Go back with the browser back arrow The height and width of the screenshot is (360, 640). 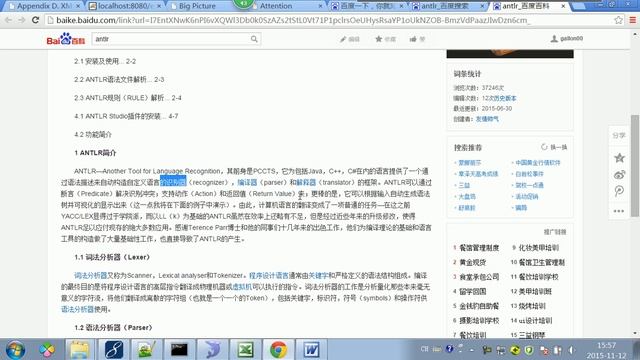point(9,20)
